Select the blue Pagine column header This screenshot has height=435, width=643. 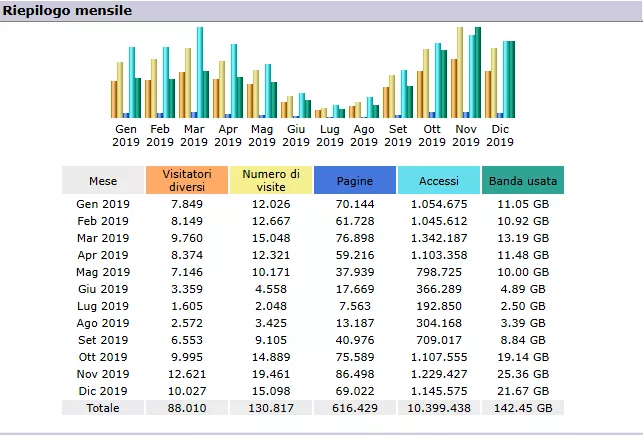pos(355,180)
